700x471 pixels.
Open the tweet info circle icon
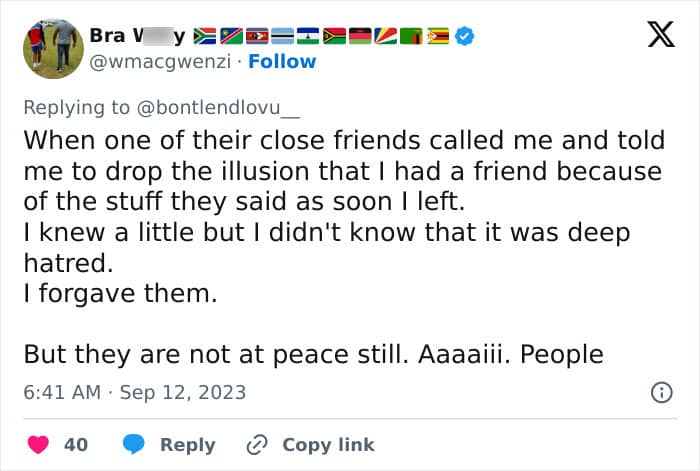pos(662,393)
